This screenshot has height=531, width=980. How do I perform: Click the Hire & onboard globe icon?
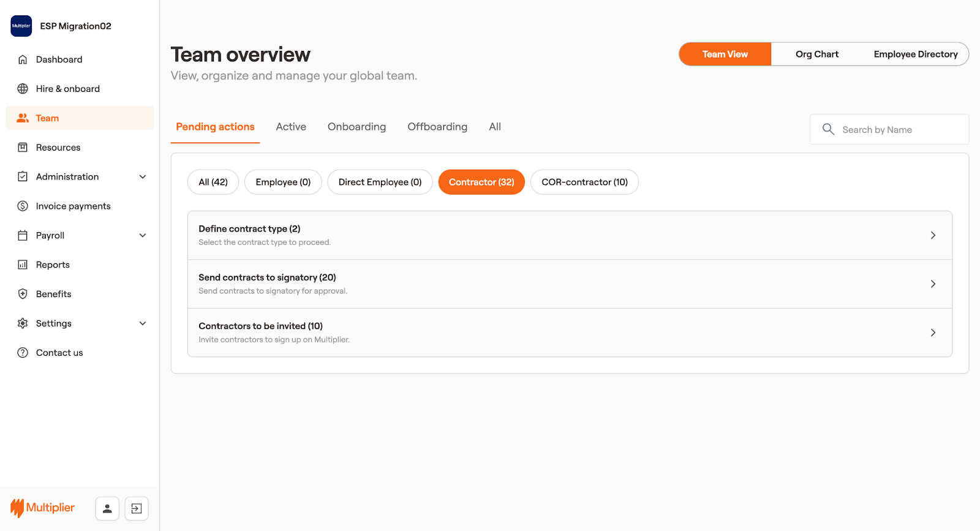pos(23,89)
